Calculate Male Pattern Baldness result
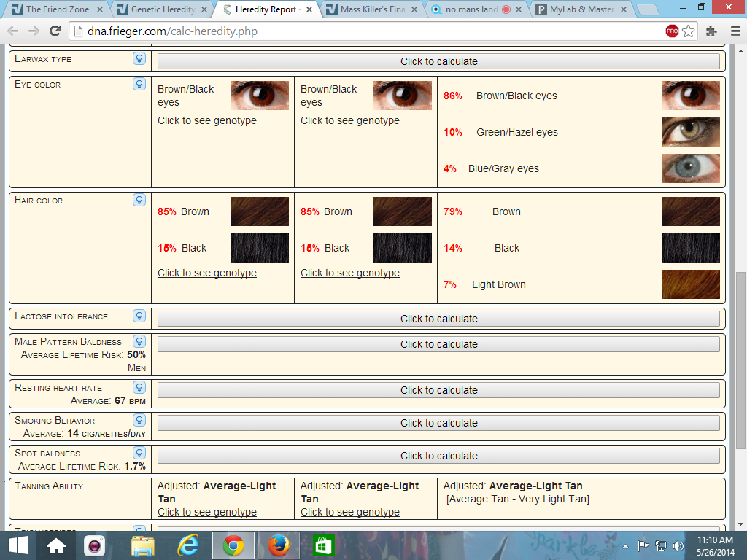This screenshot has height=560, width=747. tap(438, 344)
